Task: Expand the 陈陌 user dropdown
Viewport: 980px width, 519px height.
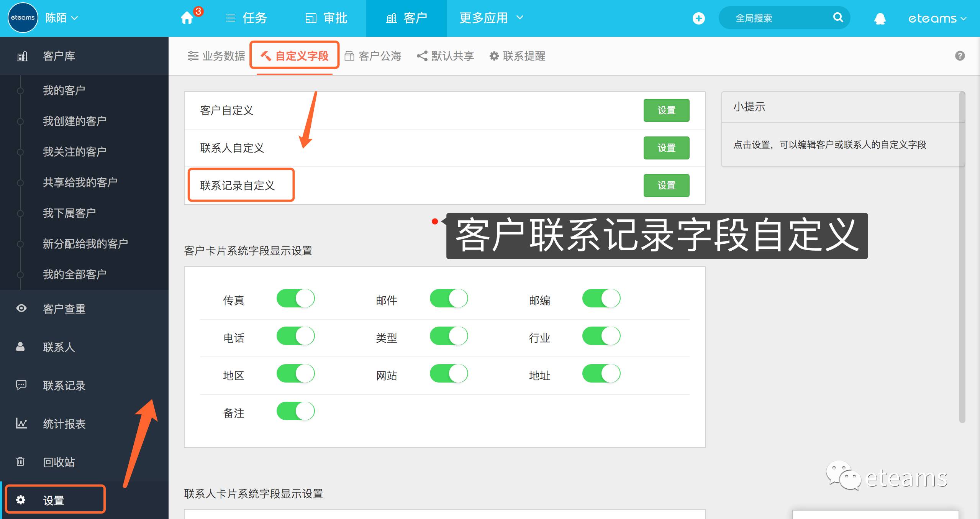Action: (x=61, y=18)
